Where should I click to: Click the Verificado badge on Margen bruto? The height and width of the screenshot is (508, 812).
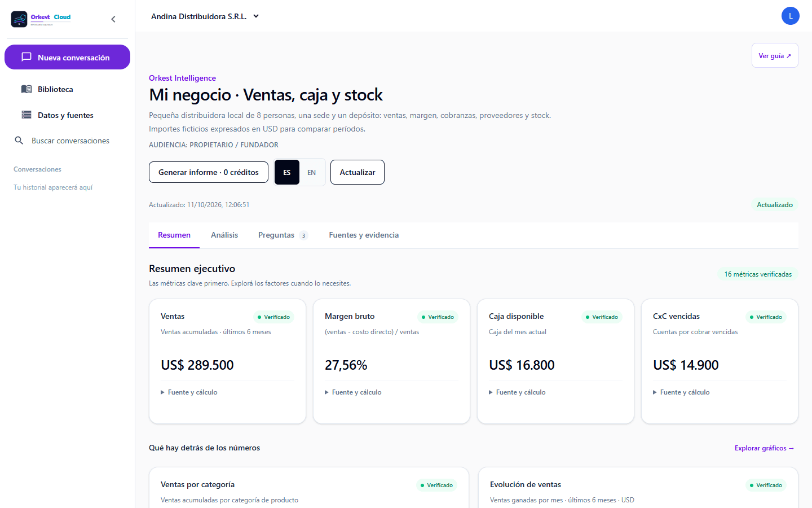click(438, 317)
